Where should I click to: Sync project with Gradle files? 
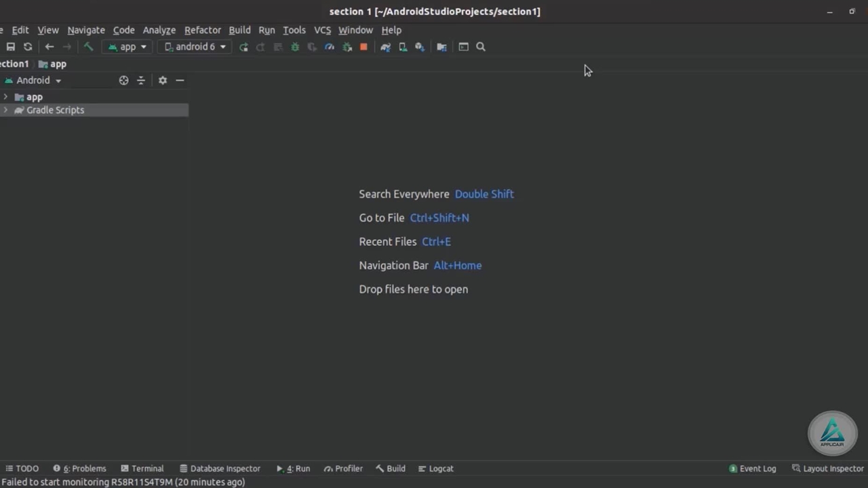[385, 47]
